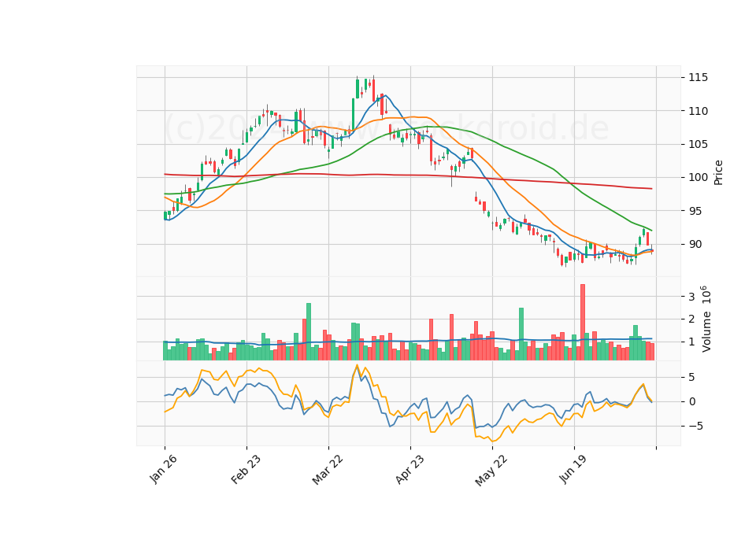Click the 90 price axis value

pos(695,244)
